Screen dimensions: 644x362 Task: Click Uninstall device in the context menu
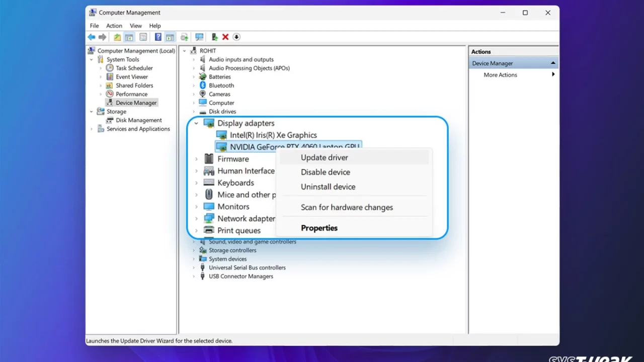[x=328, y=187]
